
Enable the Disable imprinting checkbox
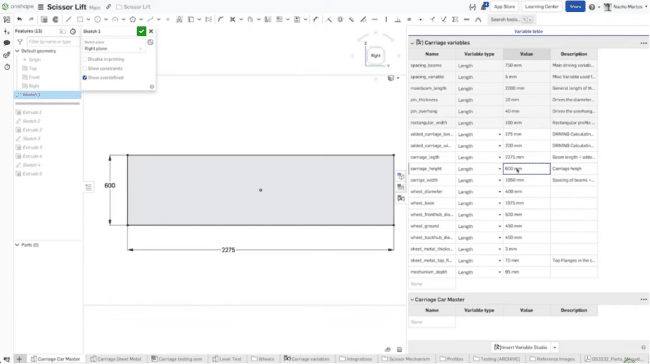(x=85, y=59)
